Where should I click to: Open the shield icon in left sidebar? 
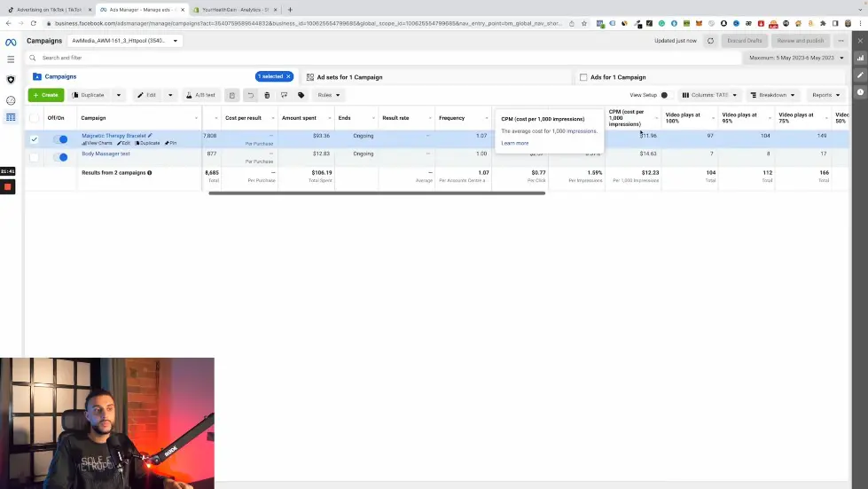pyautogui.click(x=11, y=80)
